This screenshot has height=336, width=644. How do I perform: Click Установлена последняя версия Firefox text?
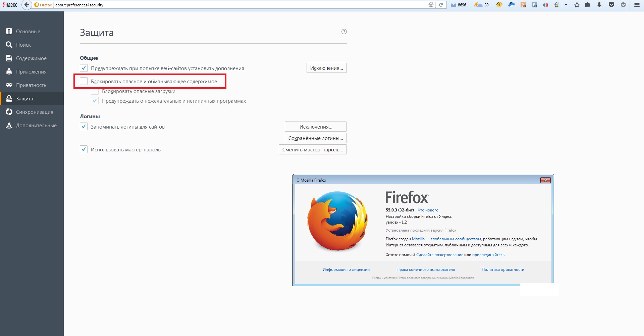[x=421, y=230]
